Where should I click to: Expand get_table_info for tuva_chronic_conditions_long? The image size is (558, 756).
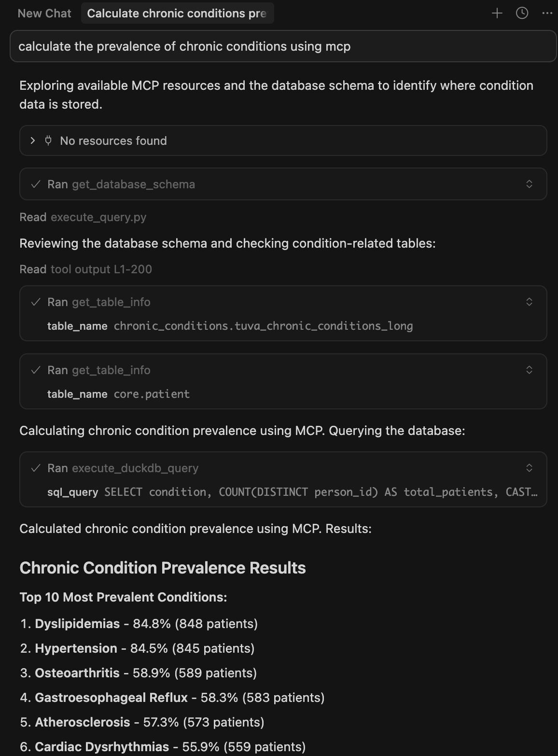click(x=529, y=302)
